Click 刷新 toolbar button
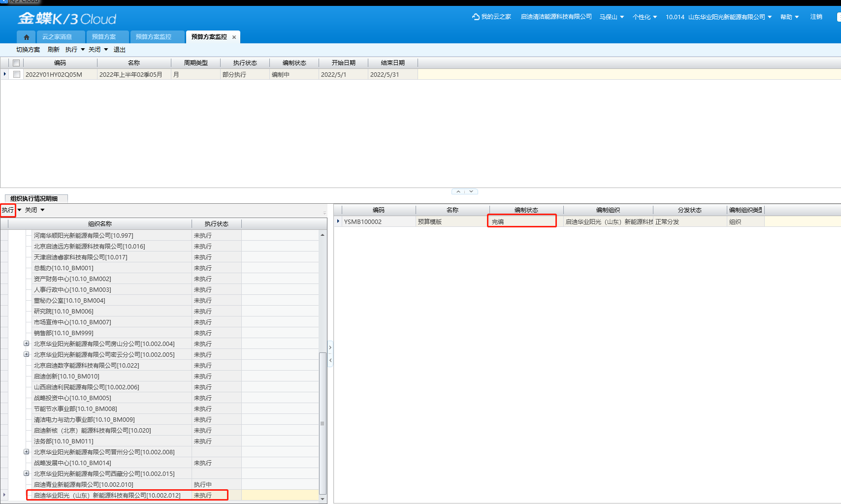 [54, 50]
